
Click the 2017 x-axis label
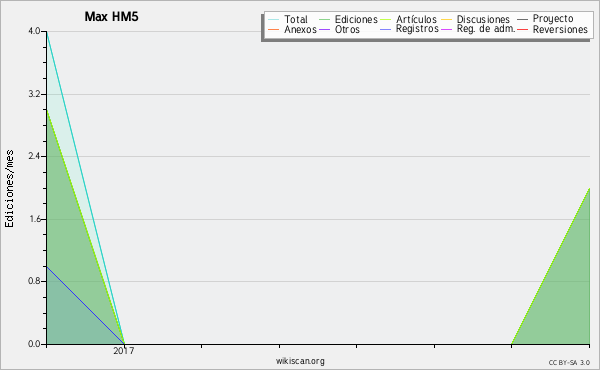(124, 350)
